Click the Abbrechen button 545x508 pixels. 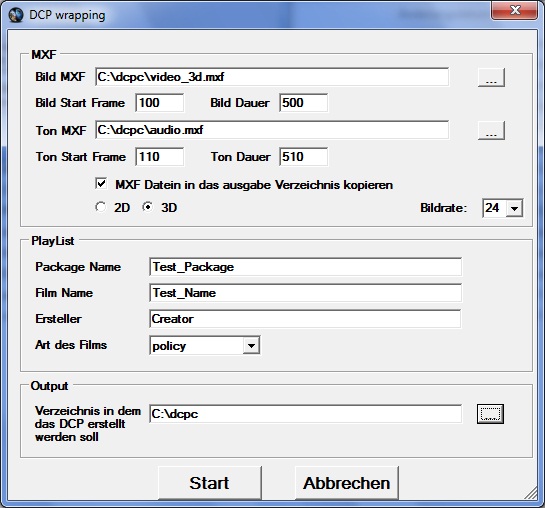pos(347,483)
